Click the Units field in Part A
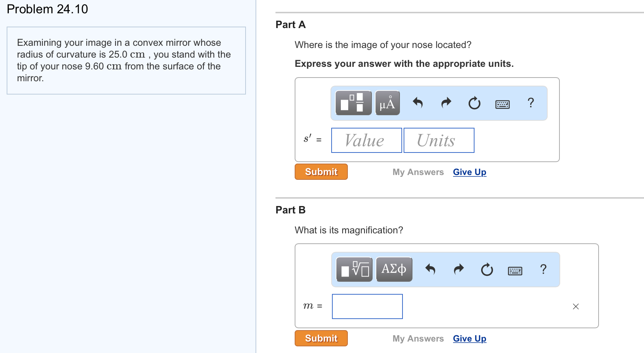The height and width of the screenshot is (353, 644). coord(439,140)
